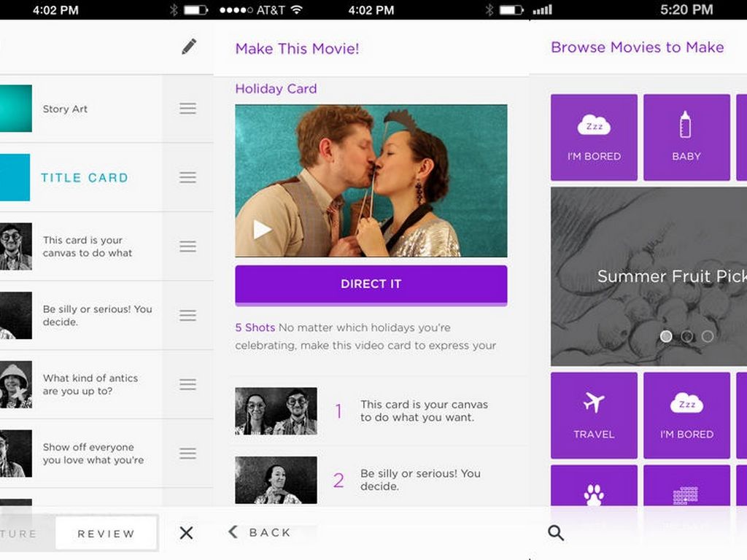This screenshot has height=560, width=747.
Task: Choose the Travel airplane category tile
Action: (x=594, y=416)
